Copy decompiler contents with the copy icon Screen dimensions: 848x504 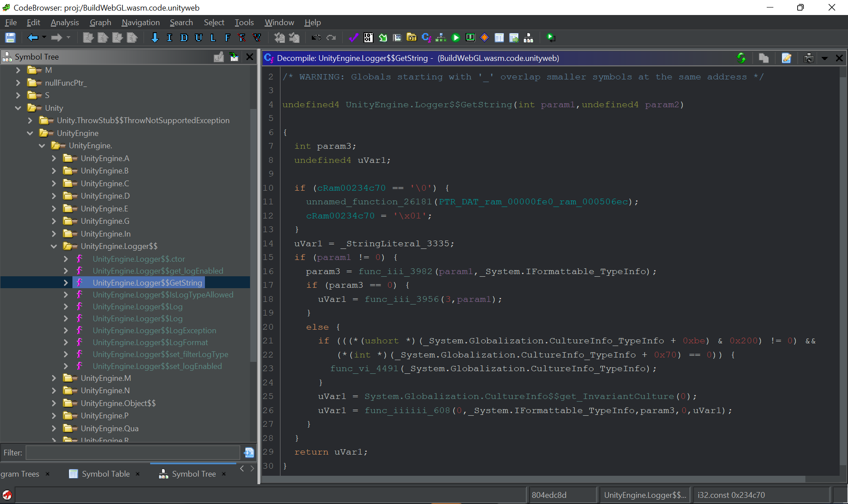coord(764,58)
